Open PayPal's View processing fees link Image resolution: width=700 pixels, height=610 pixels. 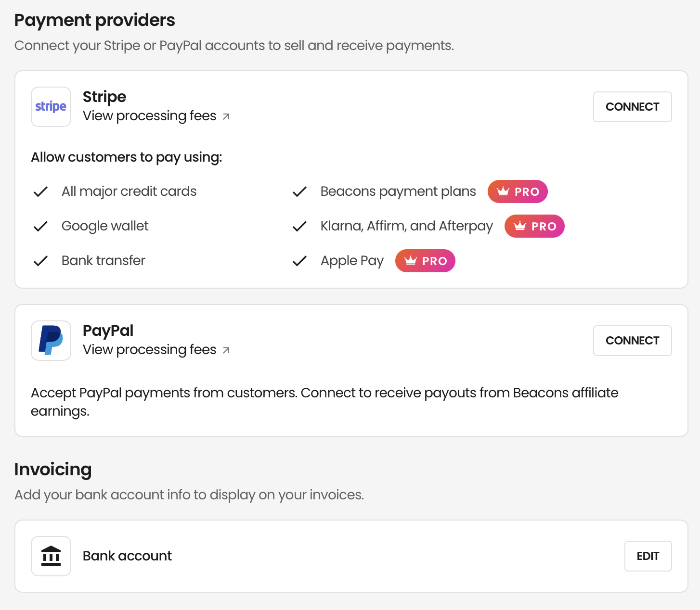(x=150, y=350)
